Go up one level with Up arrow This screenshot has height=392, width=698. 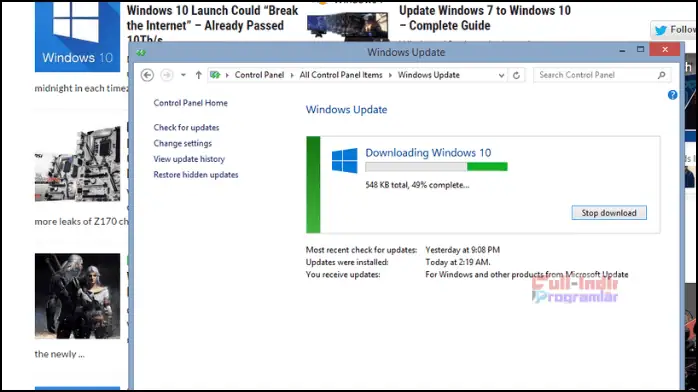tap(199, 75)
